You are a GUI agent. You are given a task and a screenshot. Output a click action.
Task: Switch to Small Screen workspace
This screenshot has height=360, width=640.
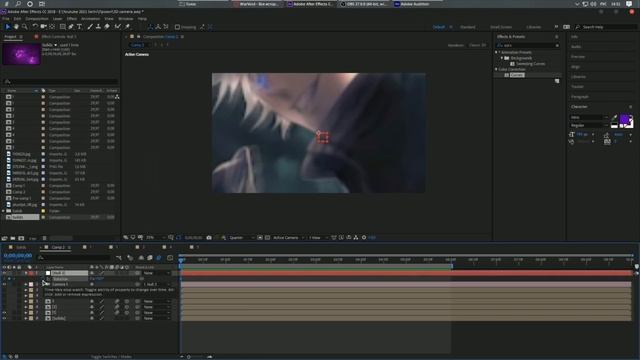coord(501,27)
